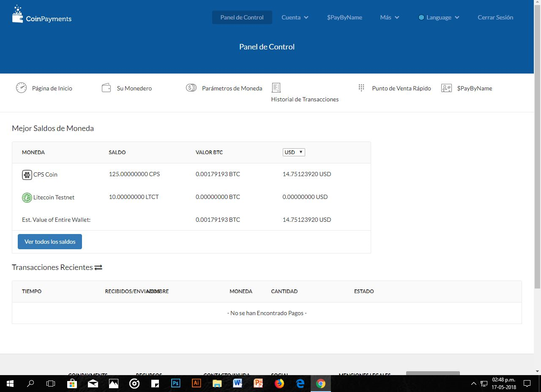541x392 pixels.
Task: Open Página de Inicio link
Action: [52, 88]
